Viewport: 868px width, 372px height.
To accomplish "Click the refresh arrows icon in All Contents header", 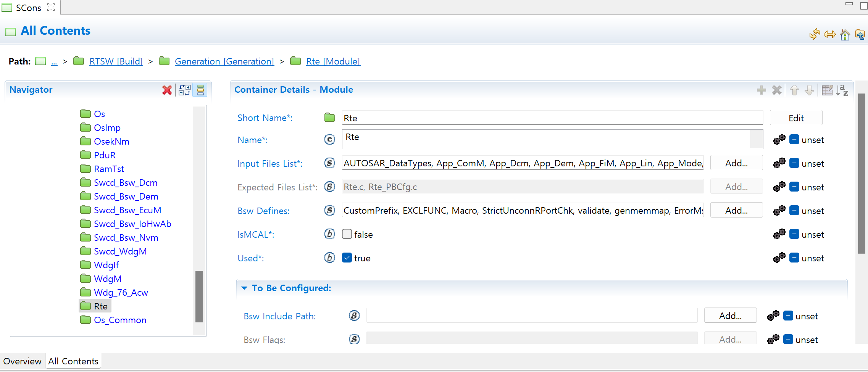I will pos(815,34).
